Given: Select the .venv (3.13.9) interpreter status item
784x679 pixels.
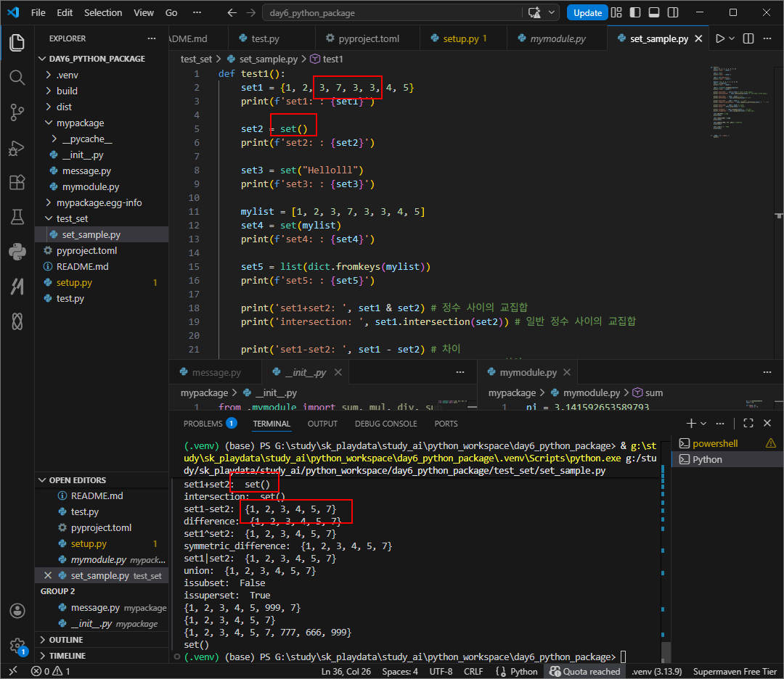Looking at the screenshot, I should pos(656,671).
